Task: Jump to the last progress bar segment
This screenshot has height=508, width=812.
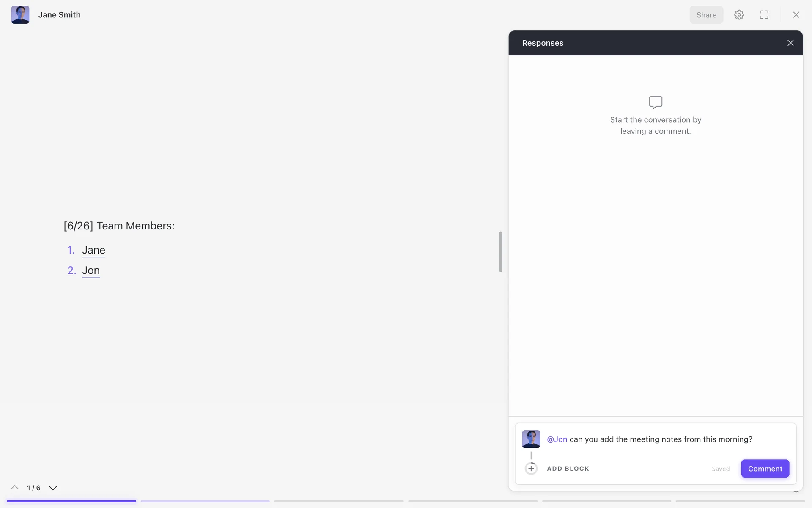Action: [740, 501]
